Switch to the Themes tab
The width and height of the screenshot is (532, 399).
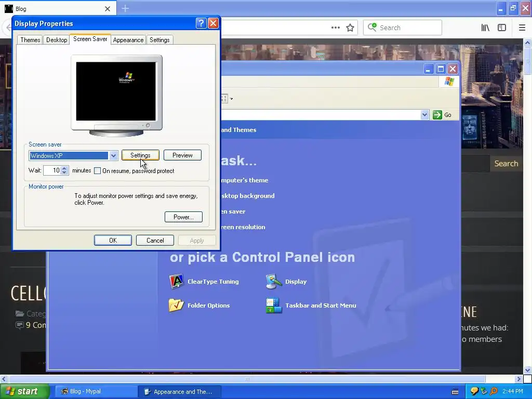click(x=30, y=40)
